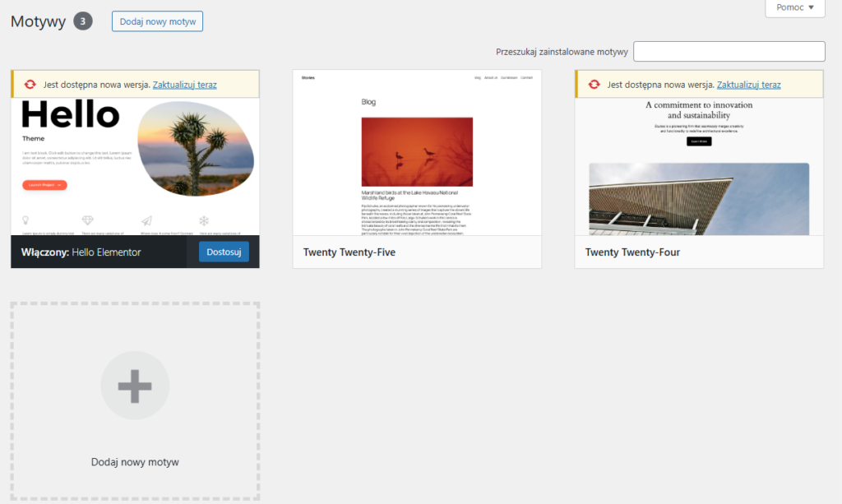Select the Twenty Twenty-Five theme name
Image resolution: width=842 pixels, height=504 pixels.
pos(349,252)
